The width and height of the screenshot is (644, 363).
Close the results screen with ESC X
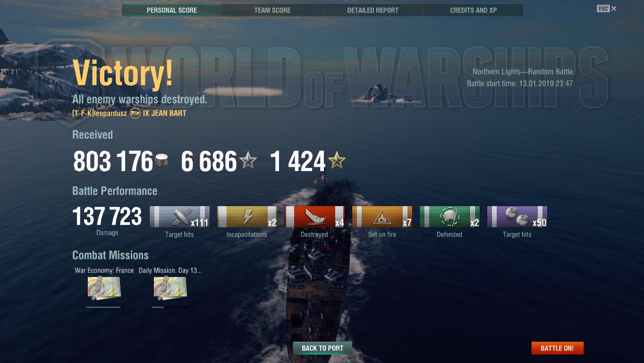(607, 9)
